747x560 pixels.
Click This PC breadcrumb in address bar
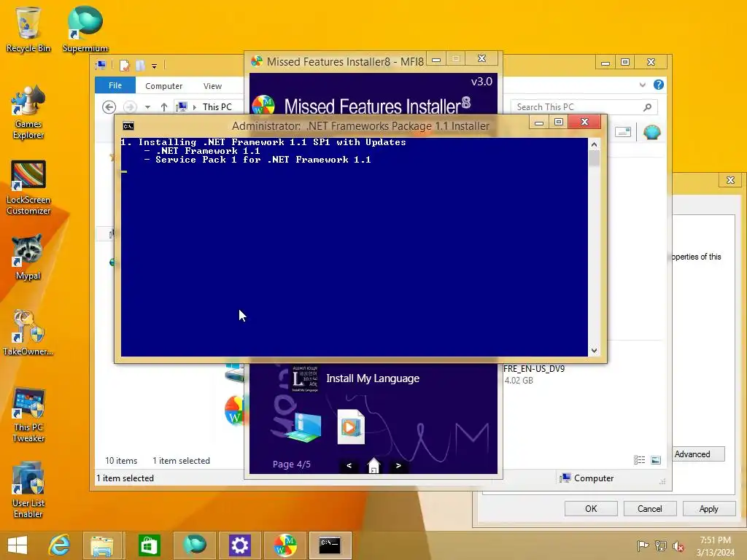point(217,107)
